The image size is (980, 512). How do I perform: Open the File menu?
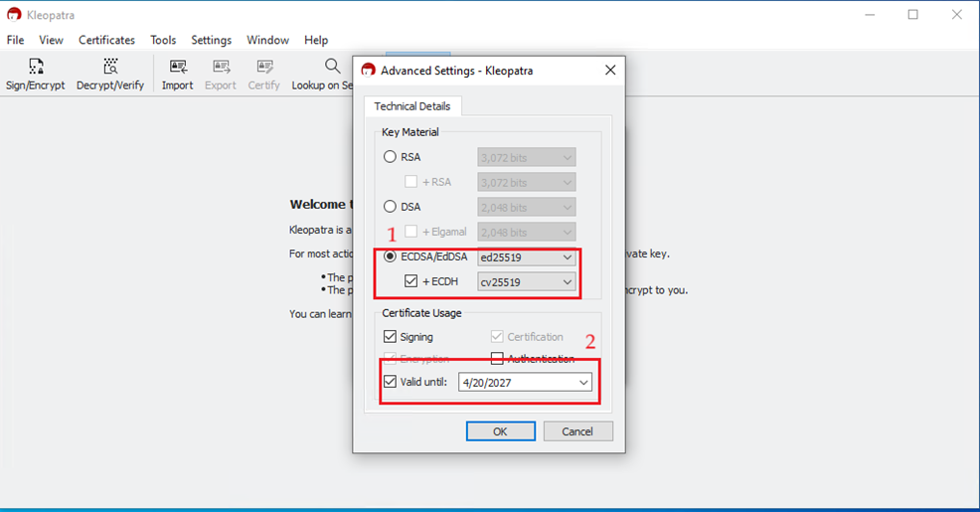click(15, 40)
